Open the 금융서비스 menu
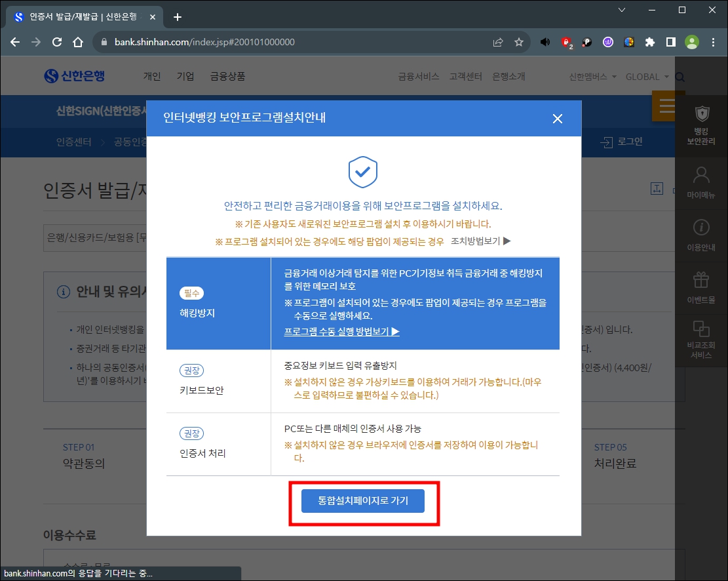This screenshot has width=728, height=581. tap(418, 76)
